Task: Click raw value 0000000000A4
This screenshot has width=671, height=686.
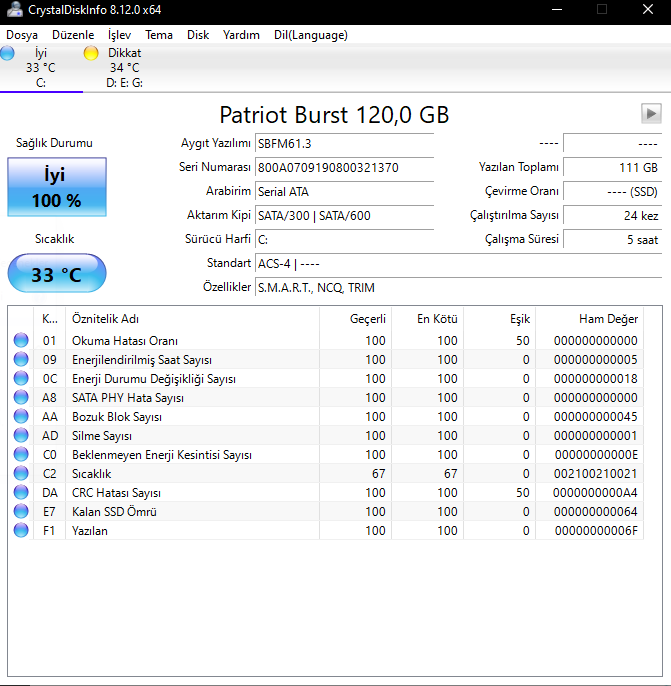Action: point(595,493)
